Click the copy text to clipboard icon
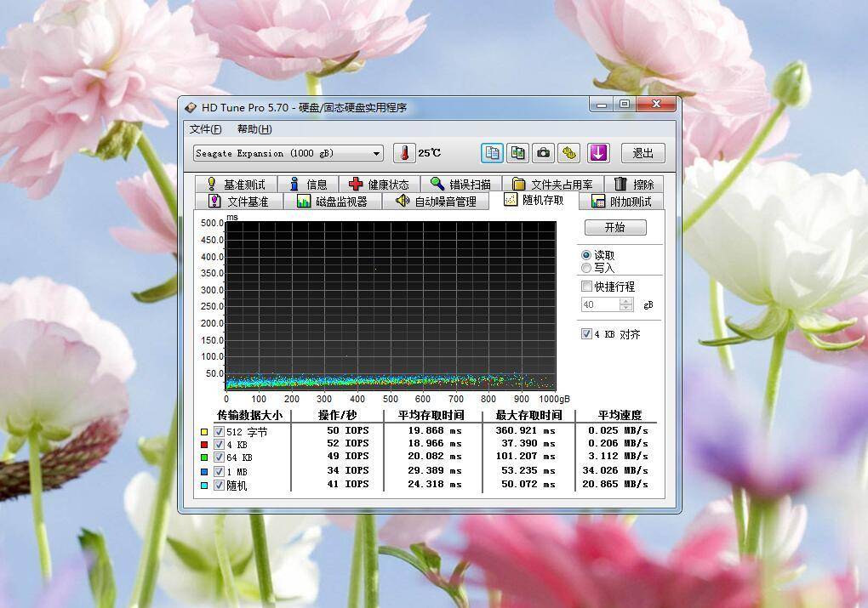This screenshot has width=868, height=608. click(492, 153)
